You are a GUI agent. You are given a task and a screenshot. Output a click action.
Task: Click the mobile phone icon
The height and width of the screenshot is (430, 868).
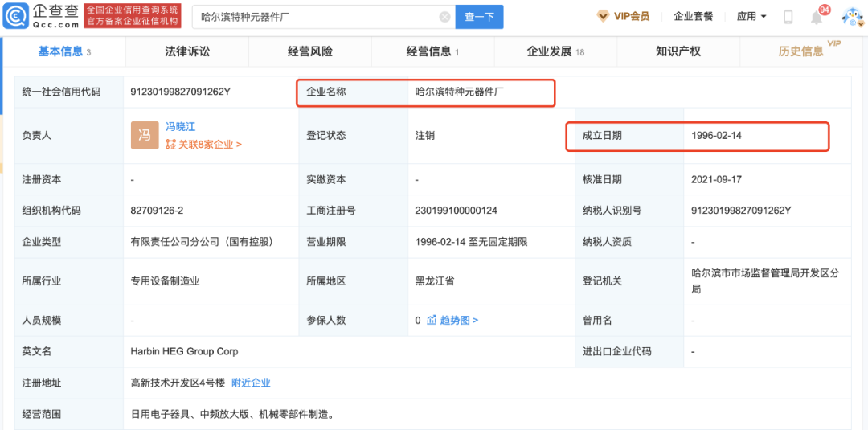coord(788,17)
